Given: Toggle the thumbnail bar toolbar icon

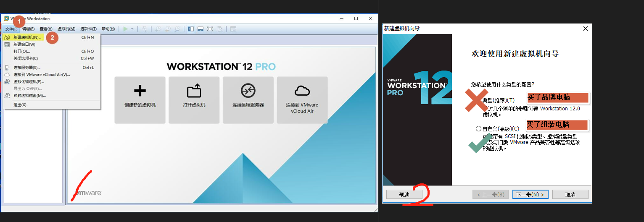Looking at the screenshot, I should click(x=201, y=29).
